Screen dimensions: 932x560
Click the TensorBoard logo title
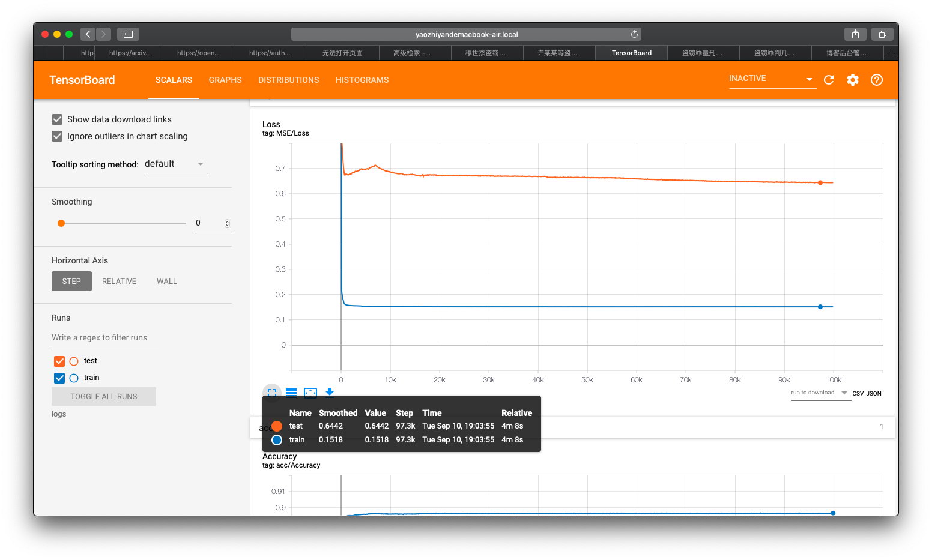click(x=82, y=80)
